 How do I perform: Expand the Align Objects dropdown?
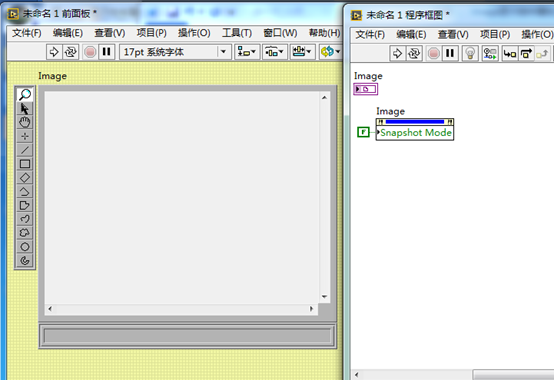247,52
